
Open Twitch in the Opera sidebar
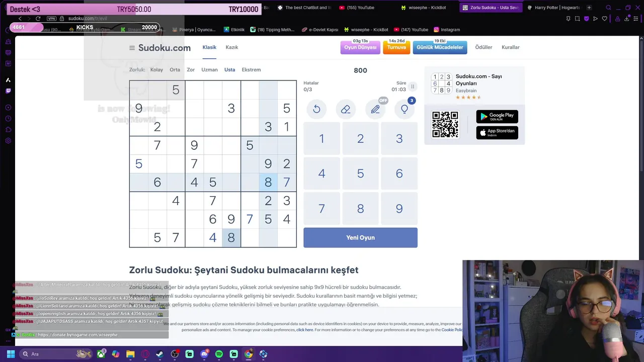click(8, 91)
